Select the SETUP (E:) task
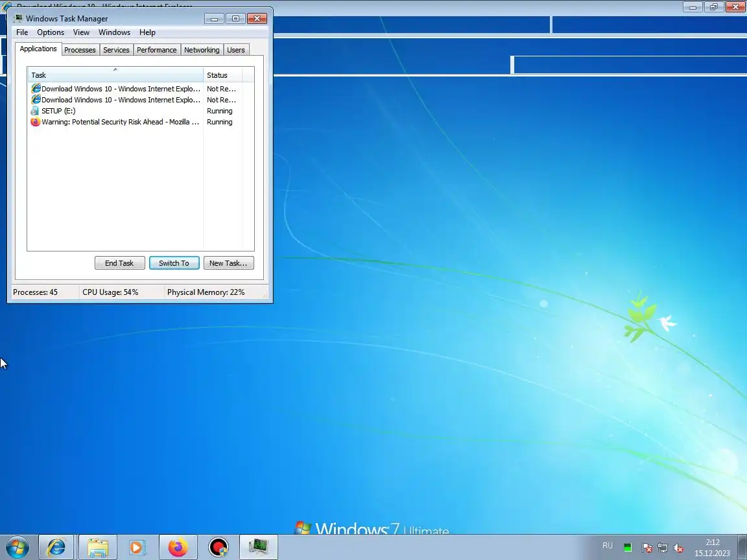Viewport: 747px width, 560px height. 134,111
